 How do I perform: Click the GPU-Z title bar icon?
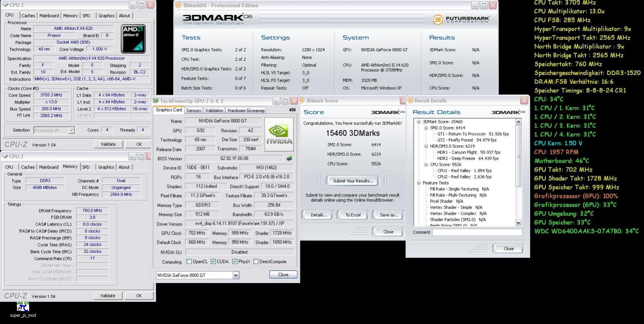pos(156,101)
